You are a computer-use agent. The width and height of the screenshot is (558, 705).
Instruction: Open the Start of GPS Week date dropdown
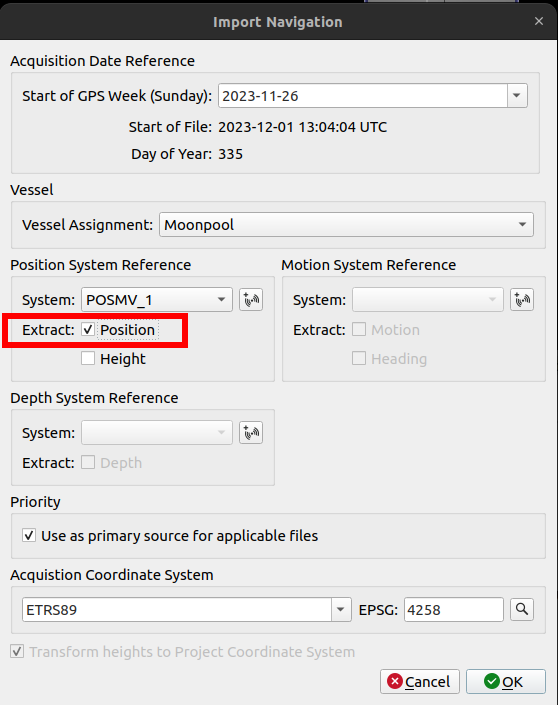click(x=517, y=96)
